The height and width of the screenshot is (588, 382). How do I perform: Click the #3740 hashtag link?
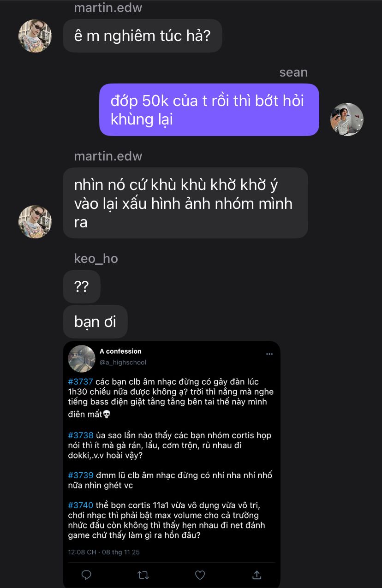click(80, 505)
